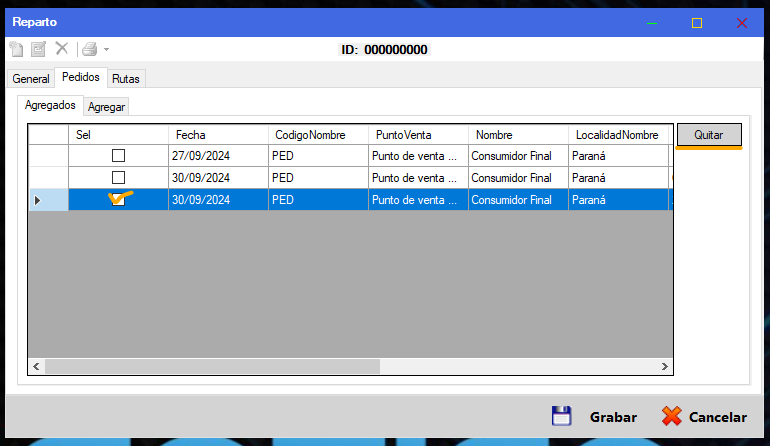Uncheck the Sel box in highlighted row
Viewport: 770px width, 446px height.
(x=118, y=200)
